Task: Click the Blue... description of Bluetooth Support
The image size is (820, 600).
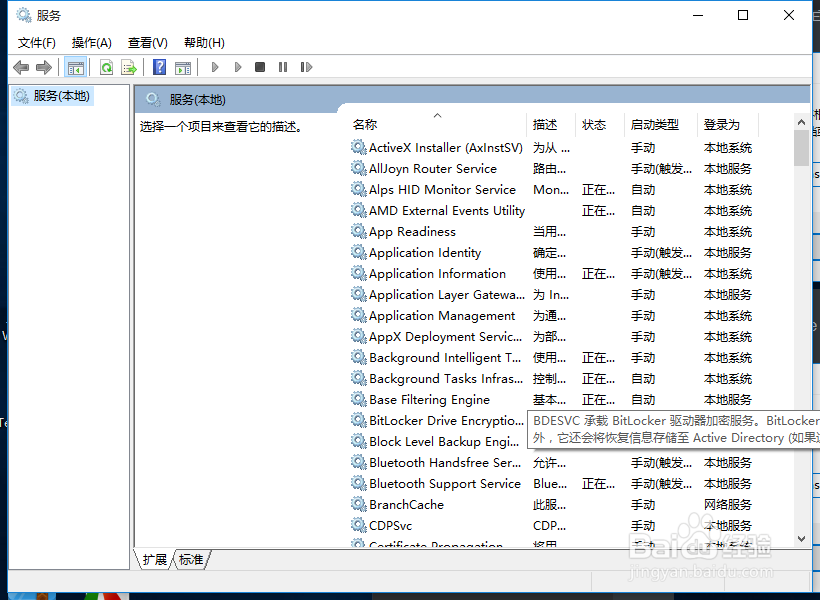Action: [550, 484]
